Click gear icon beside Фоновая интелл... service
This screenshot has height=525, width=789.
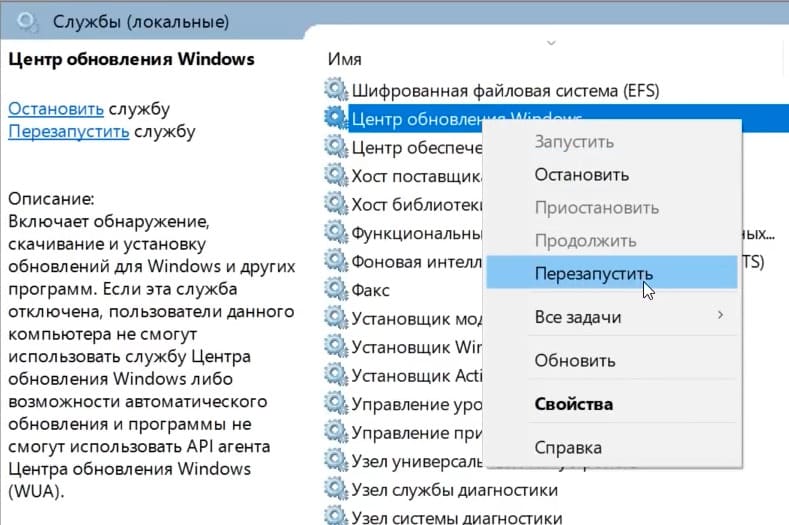[336, 261]
